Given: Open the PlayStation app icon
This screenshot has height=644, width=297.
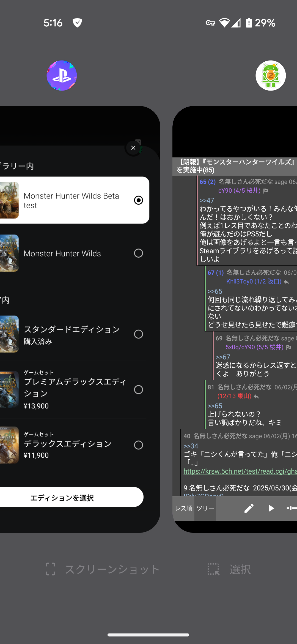Looking at the screenshot, I should [62, 76].
